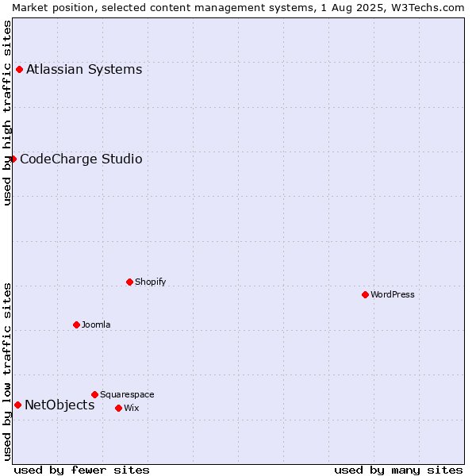
Task: Click the chart title mentioning W3Techs.com
Action: point(238,8)
